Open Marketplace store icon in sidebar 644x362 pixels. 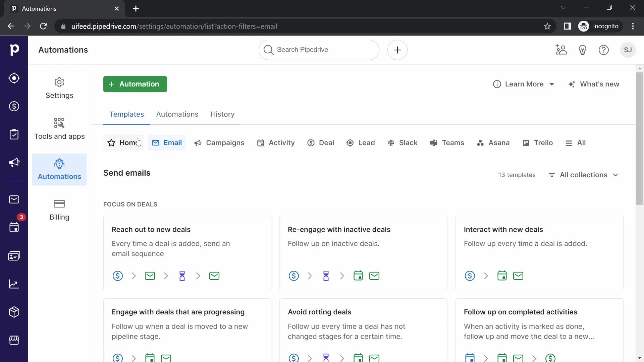pyautogui.click(x=14, y=340)
